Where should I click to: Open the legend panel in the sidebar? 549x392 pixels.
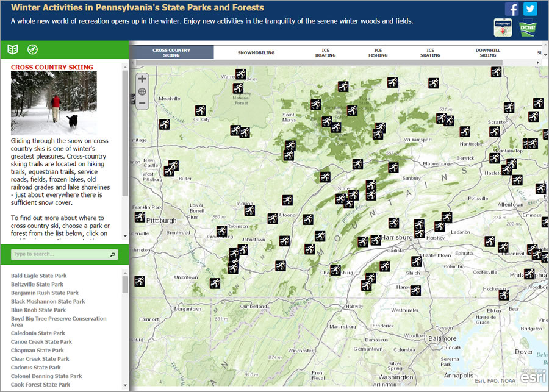tap(13, 49)
